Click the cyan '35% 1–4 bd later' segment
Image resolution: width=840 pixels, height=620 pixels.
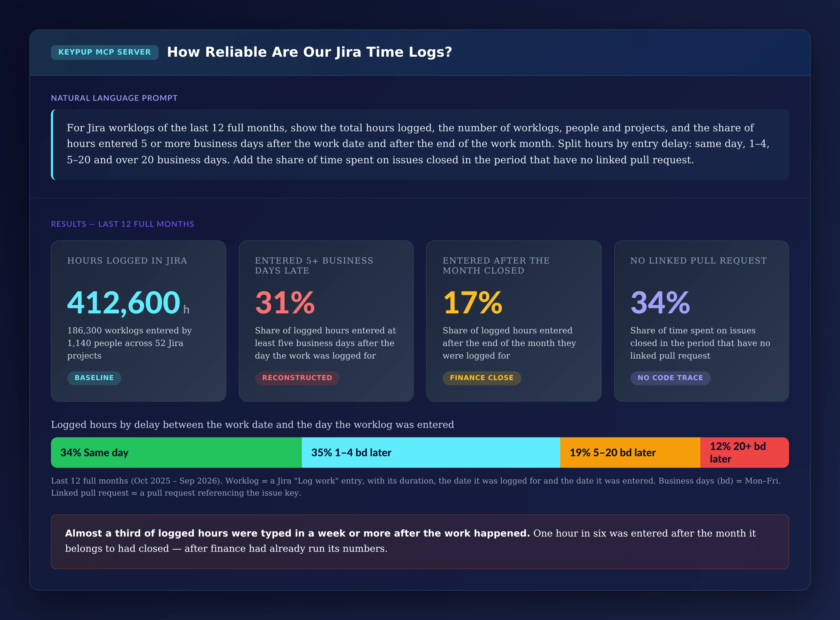tap(431, 453)
